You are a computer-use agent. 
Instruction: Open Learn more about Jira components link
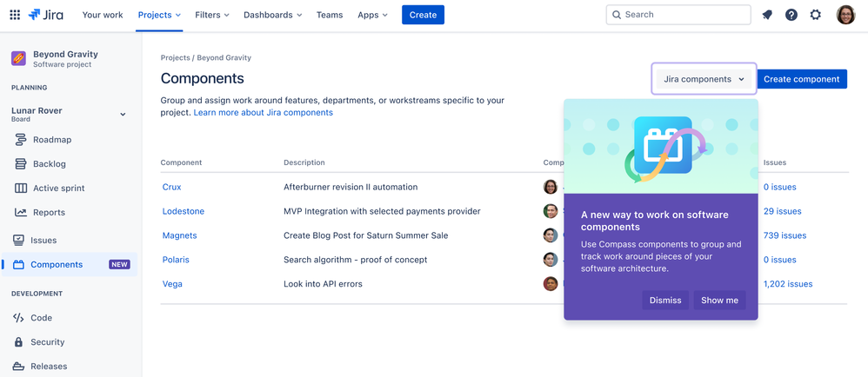click(263, 113)
